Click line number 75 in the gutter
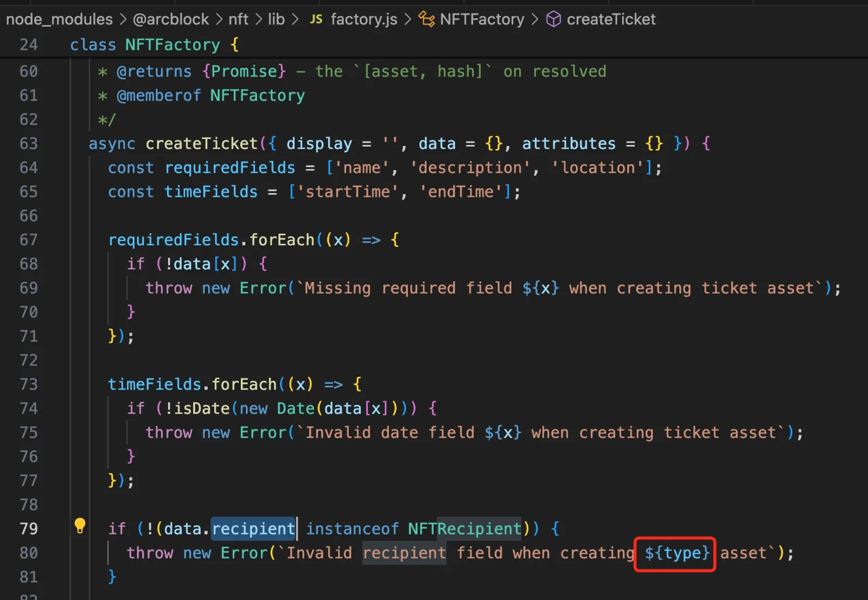 coord(29,433)
